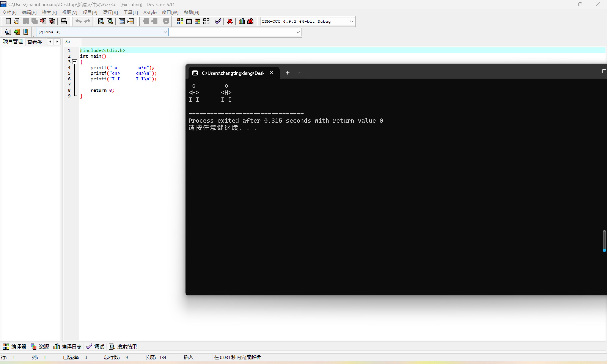This screenshot has width=607, height=364.
Task: Open the 运行[R] menu
Action: (110, 12)
